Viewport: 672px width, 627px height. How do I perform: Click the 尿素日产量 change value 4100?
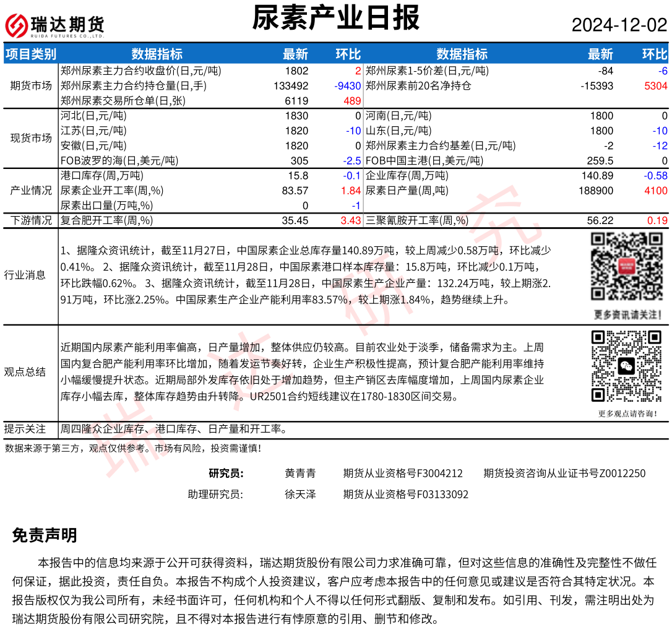pyautogui.click(x=655, y=191)
